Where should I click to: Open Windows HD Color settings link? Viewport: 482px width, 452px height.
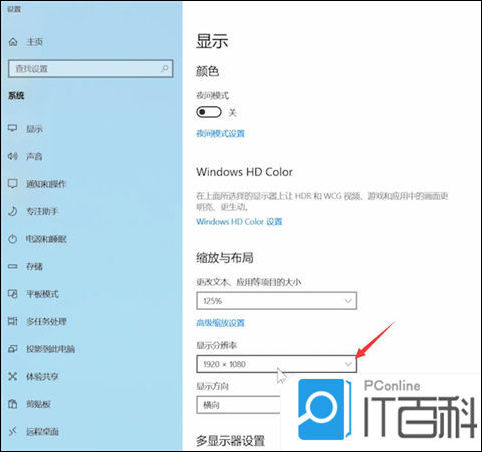[239, 222]
